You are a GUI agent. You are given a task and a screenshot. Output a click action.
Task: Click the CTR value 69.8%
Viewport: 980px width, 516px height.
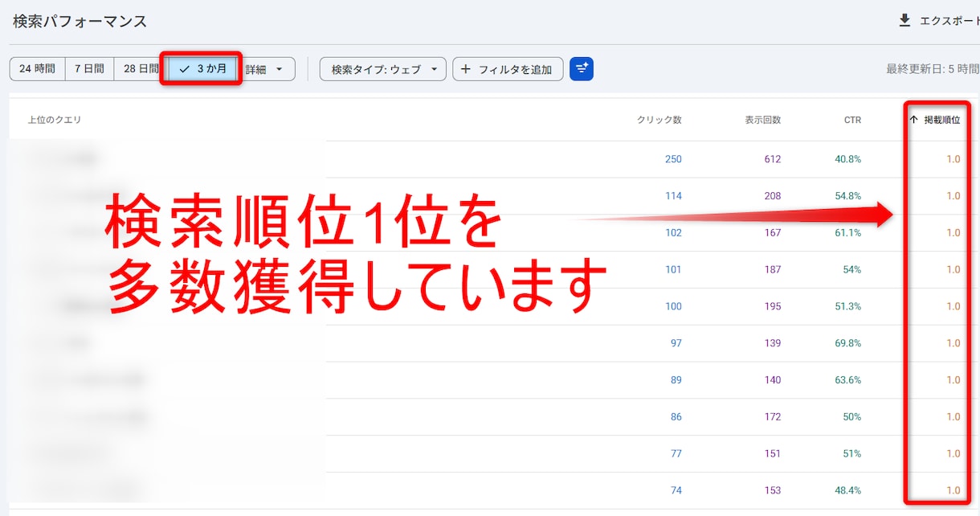(848, 343)
